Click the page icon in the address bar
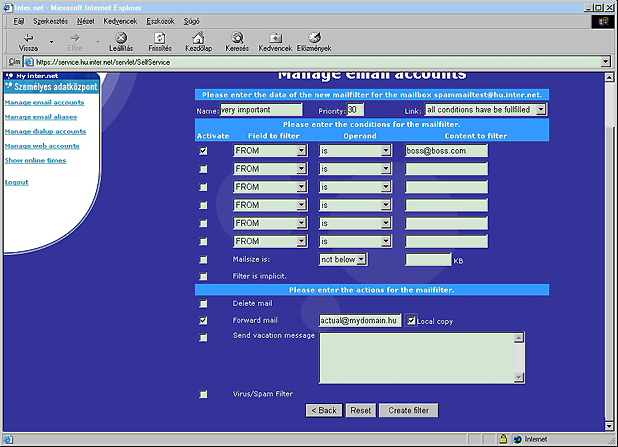618x447 pixels. pyautogui.click(x=29, y=62)
